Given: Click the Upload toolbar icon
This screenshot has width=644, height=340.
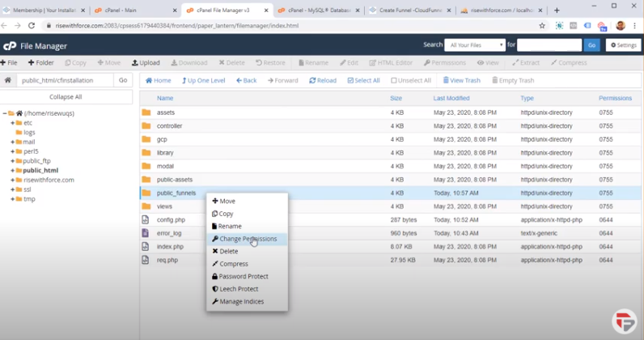Looking at the screenshot, I should pos(134,62).
